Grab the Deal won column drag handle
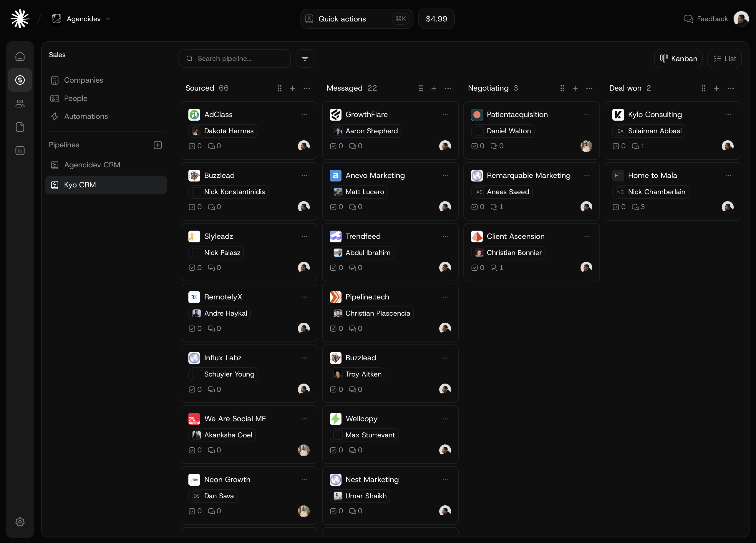Image resolution: width=756 pixels, height=543 pixels. (703, 88)
